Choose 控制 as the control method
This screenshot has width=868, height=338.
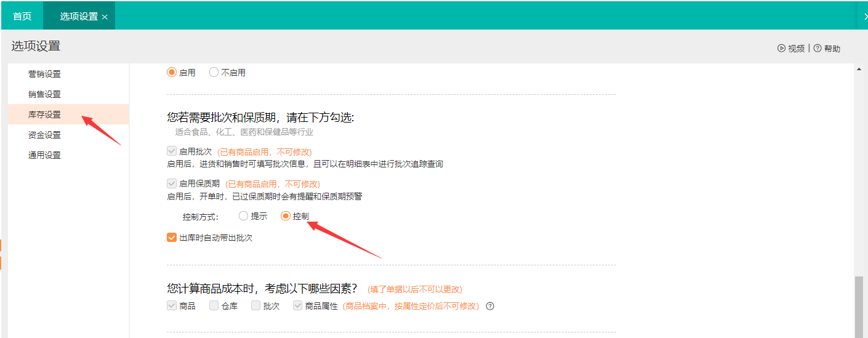point(286,216)
